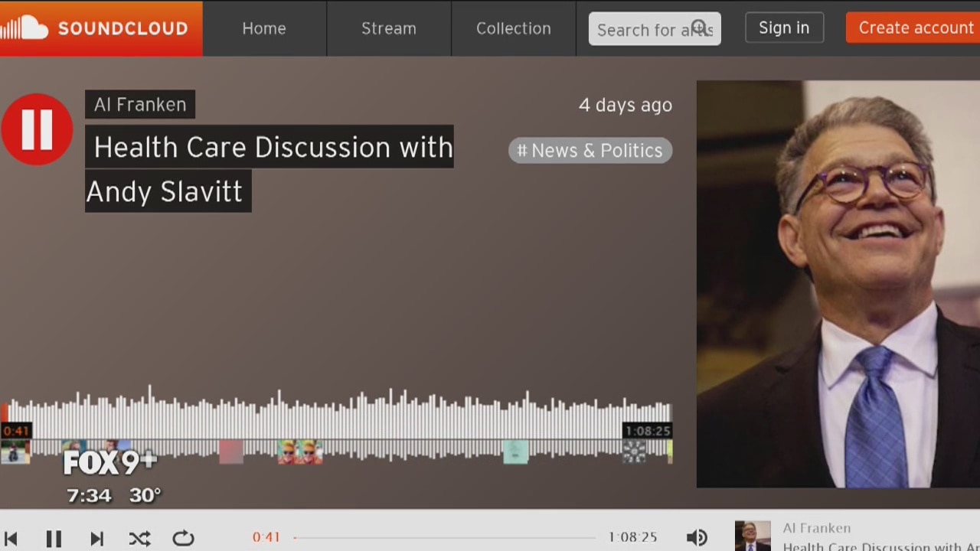Go to the Collection tab
The image size is (980, 551).
513,28
